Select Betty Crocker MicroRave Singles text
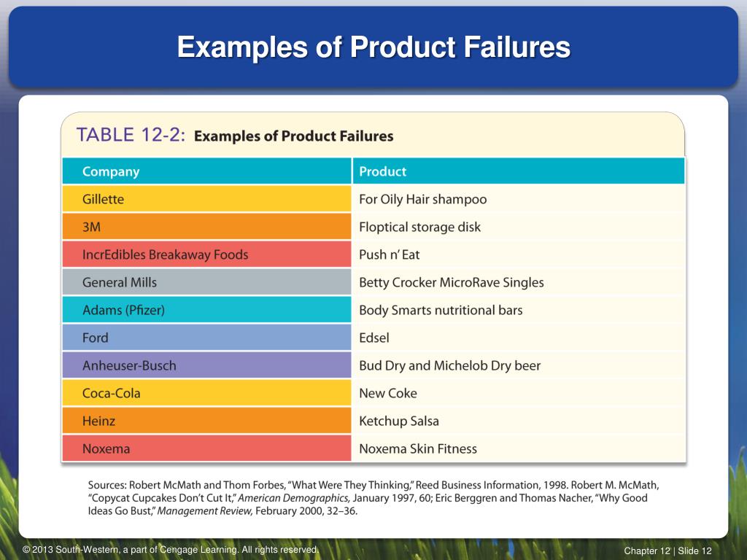Screen dimensions: 747x560 pyautogui.click(x=451, y=282)
